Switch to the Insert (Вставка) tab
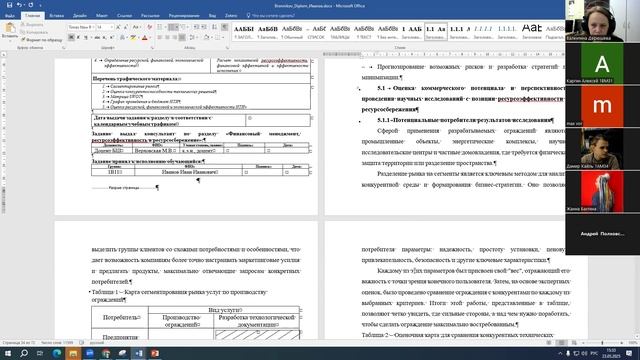Viewport: 640px width, 360px height. [x=56, y=16]
